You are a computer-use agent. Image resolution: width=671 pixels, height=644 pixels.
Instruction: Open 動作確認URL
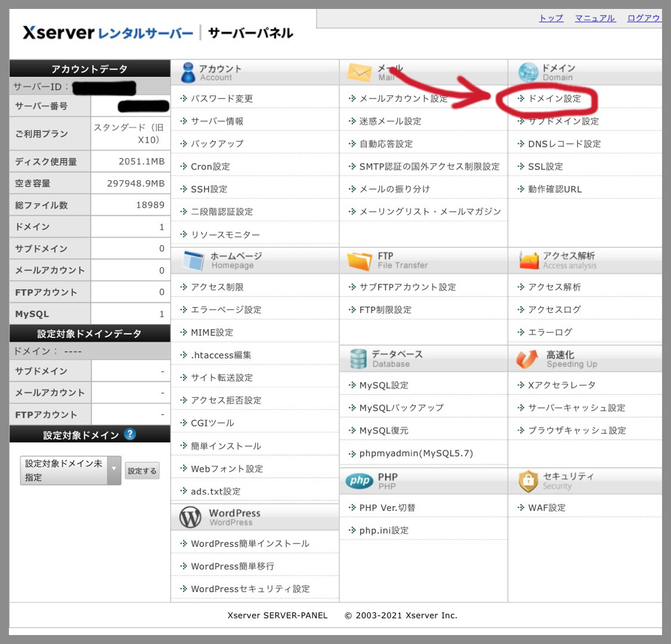[x=555, y=189]
